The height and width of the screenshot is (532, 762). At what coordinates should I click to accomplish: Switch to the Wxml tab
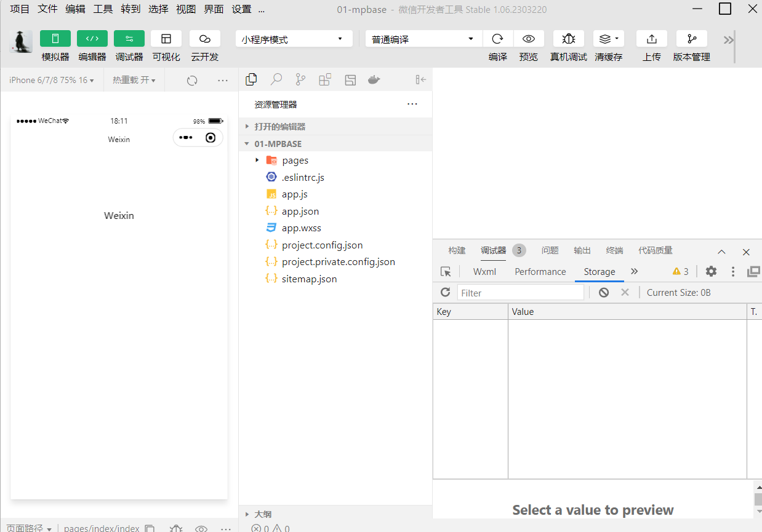(x=484, y=271)
